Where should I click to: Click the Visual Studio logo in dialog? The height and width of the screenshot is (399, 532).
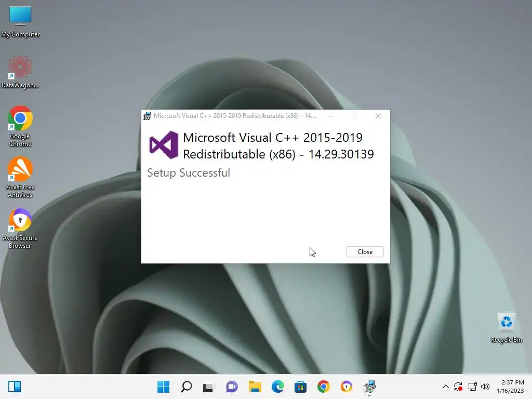coord(164,145)
